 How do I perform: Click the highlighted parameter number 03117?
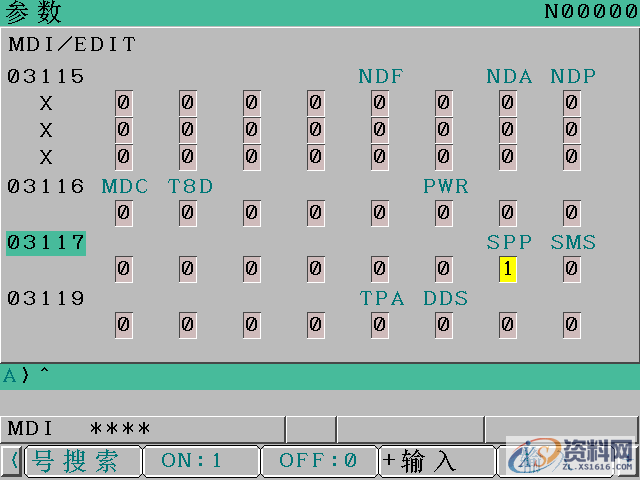(46, 243)
